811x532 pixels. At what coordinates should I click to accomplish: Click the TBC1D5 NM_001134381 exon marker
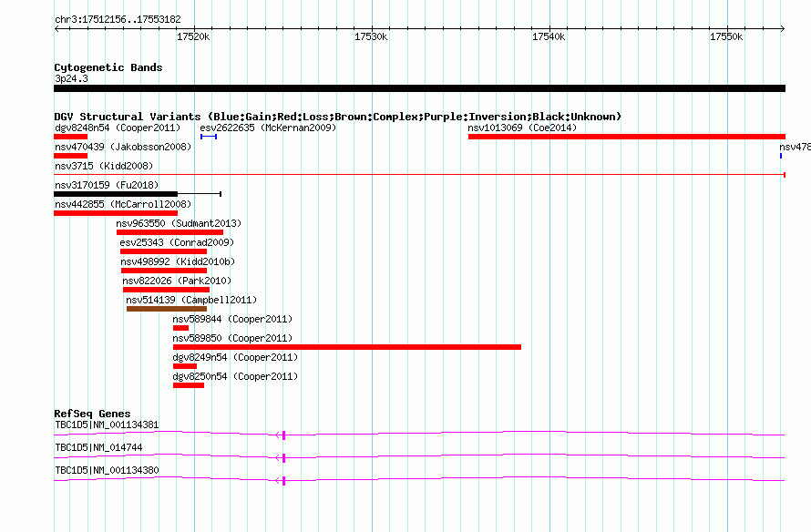[x=284, y=435]
